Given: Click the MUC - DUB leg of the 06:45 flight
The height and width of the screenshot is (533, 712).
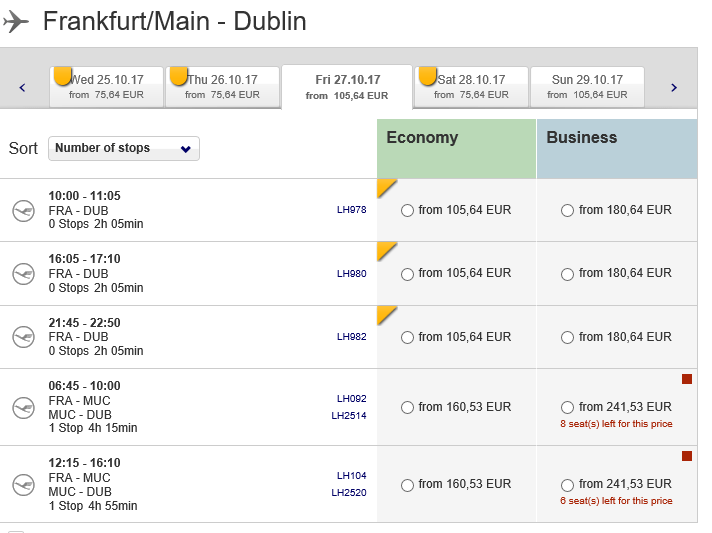Looking at the screenshot, I should click(x=80, y=415).
